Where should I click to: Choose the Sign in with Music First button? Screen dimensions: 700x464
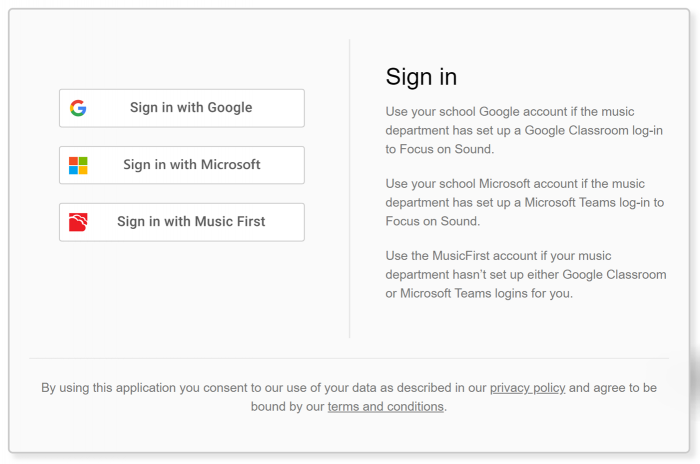pyautogui.click(x=182, y=222)
